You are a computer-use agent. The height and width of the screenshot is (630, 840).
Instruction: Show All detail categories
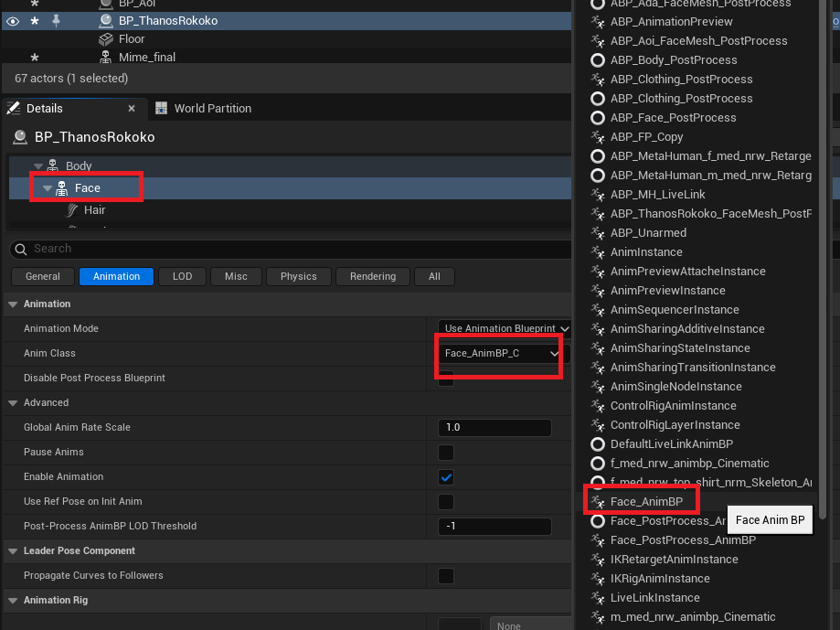point(434,276)
